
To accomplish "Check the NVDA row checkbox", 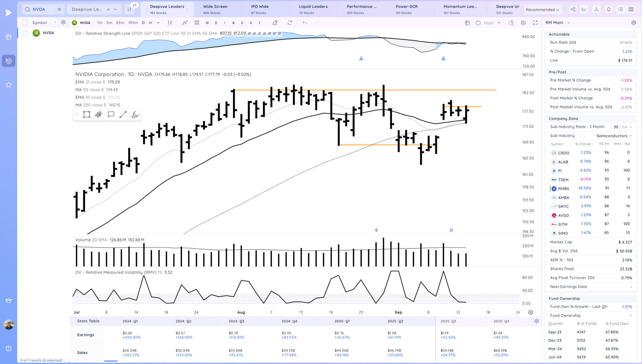I will pos(25,33).
